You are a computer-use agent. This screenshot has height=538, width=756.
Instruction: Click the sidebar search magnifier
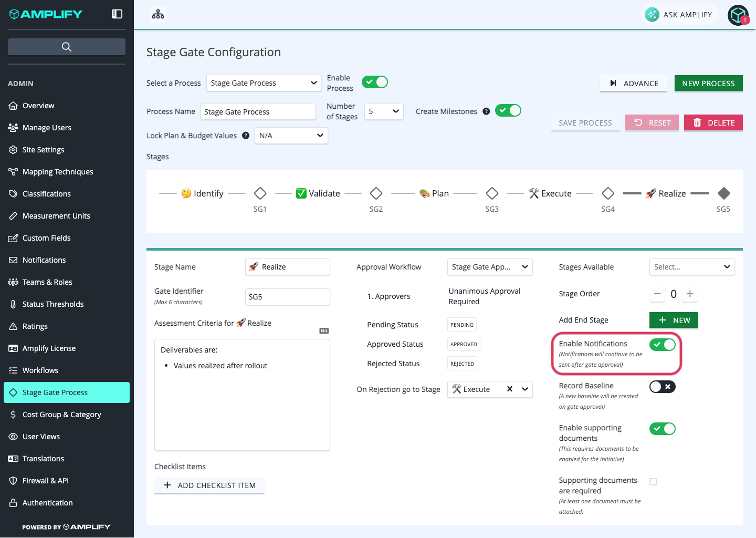click(67, 47)
